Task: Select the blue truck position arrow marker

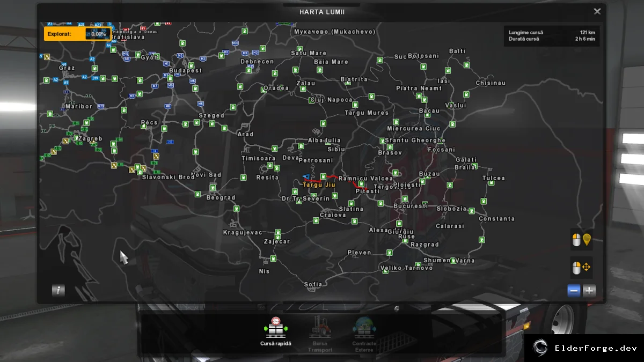Action: 306,176
